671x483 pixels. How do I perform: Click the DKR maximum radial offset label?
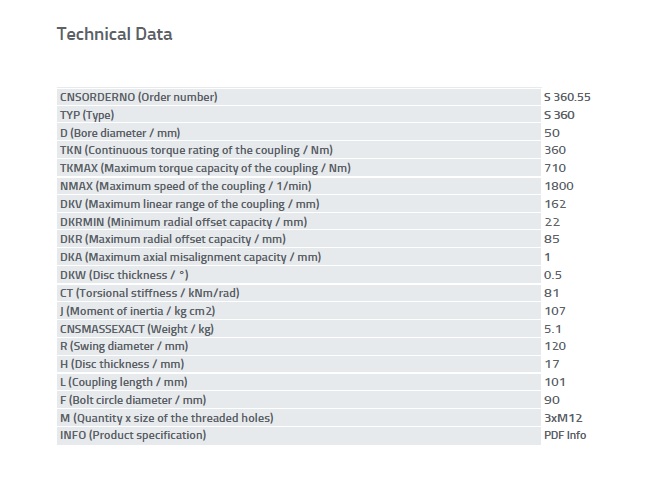173,239
